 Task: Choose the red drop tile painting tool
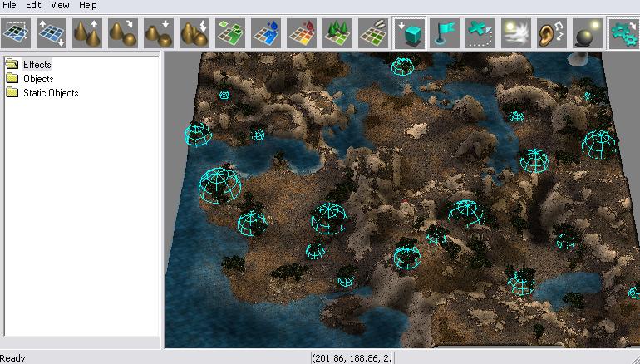point(302,32)
